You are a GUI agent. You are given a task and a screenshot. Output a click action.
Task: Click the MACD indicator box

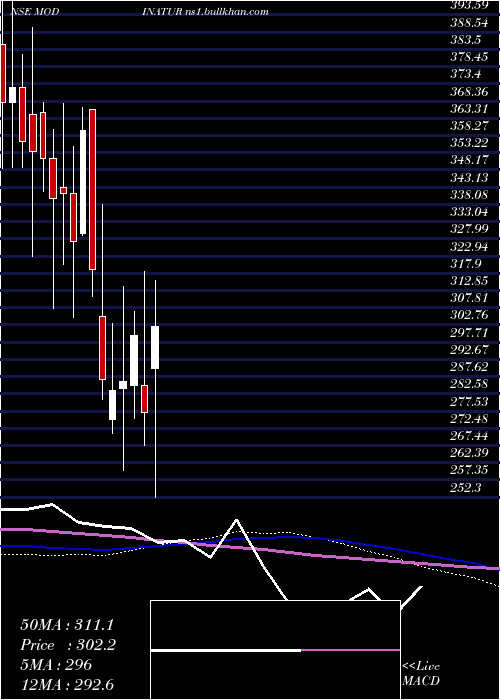(275, 650)
